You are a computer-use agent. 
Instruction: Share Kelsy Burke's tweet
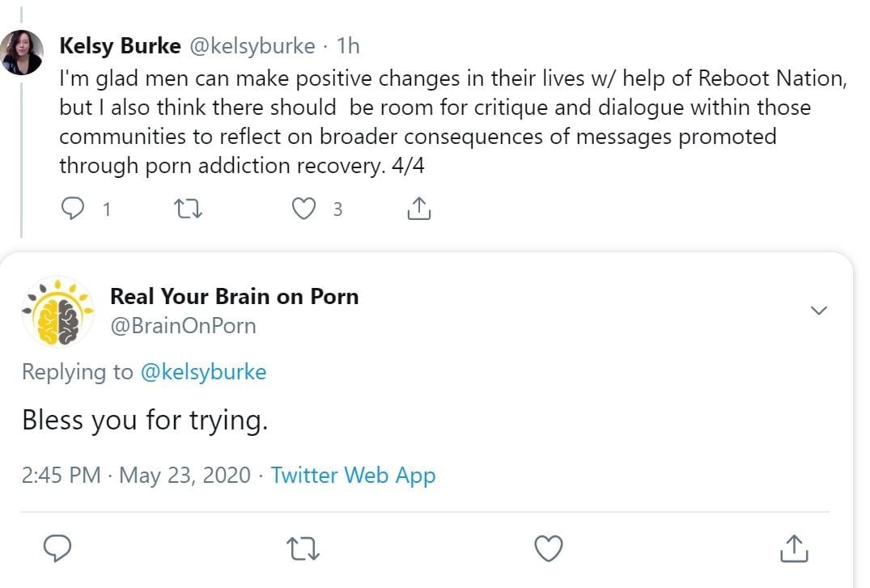tap(418, 209)
